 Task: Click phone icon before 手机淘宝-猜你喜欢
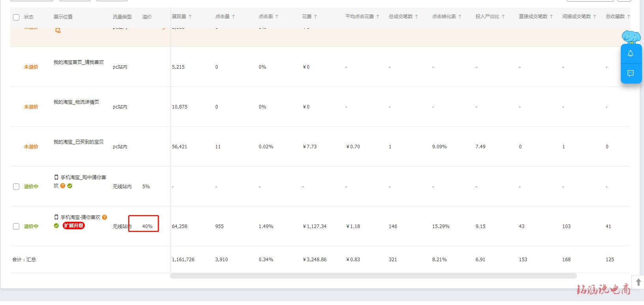pyautogui.click(x=56, y=217)
